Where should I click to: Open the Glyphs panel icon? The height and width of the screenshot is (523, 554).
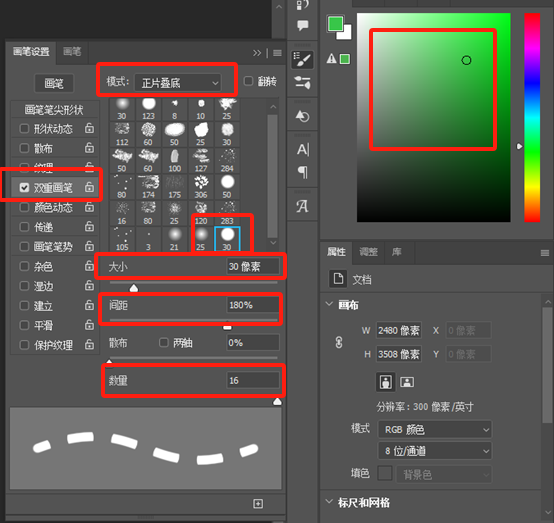point(302,206)
